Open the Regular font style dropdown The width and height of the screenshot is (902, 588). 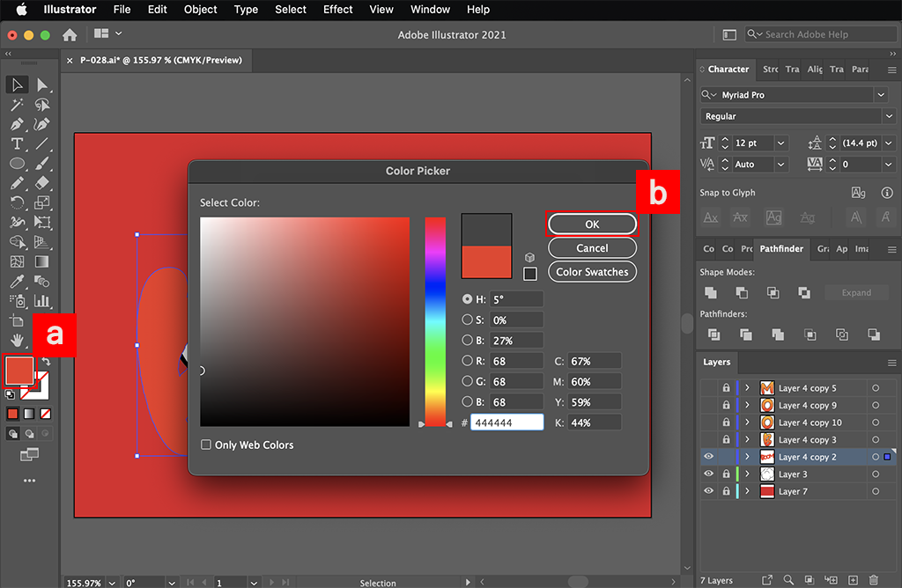pos(890,116)
